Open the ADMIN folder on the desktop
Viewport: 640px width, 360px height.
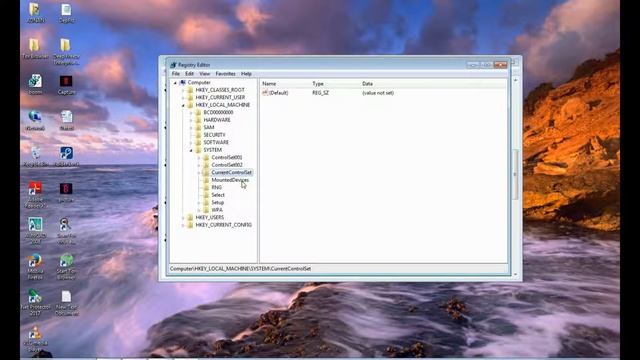[35, 13]
